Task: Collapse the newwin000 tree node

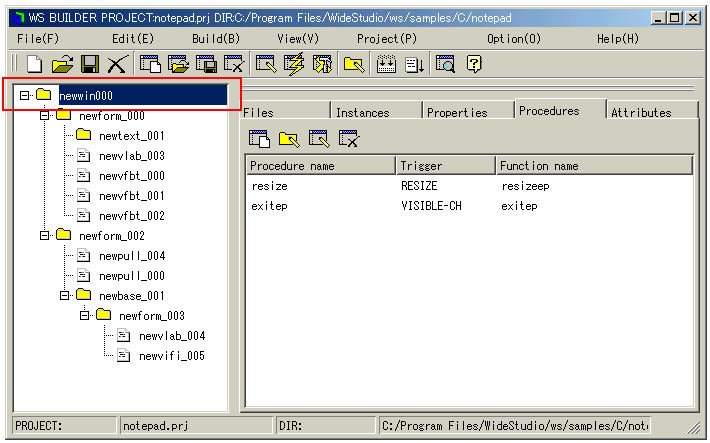Action: pyautogui.click(x=25, y=95)
